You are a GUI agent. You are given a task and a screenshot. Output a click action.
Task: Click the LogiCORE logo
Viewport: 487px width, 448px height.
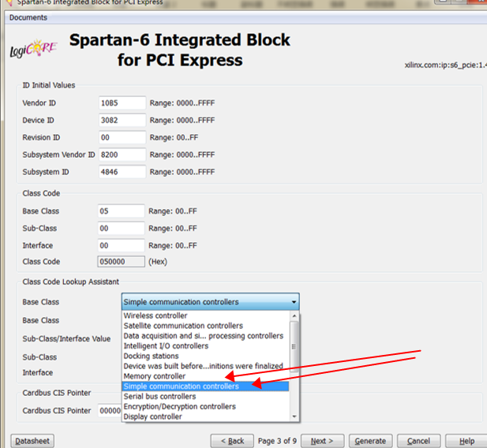[x=33, y=49]
